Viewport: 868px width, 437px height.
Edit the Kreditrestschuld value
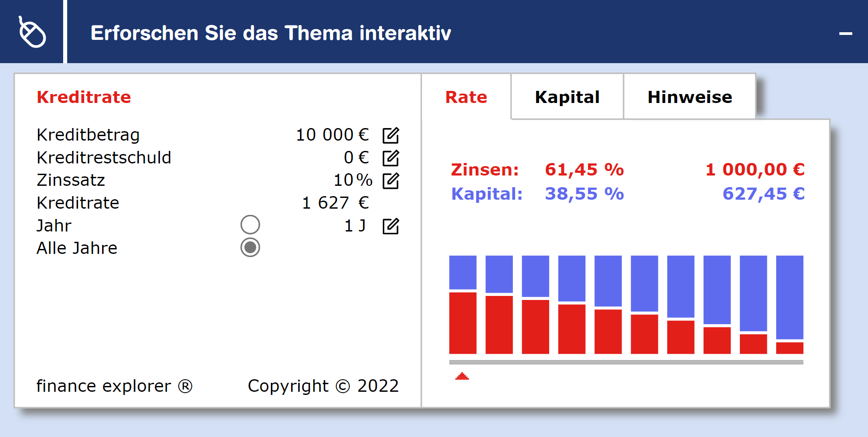click(x=391, y=158)
